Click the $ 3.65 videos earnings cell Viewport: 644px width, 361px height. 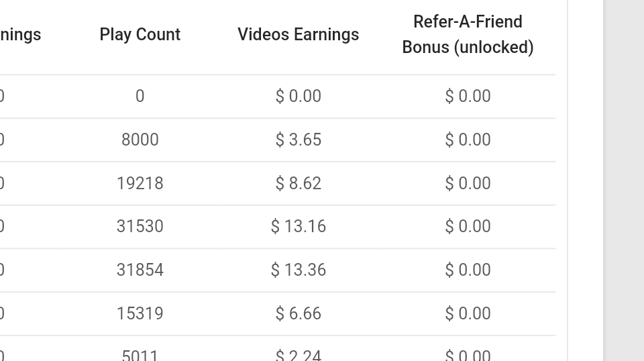pyautogui.click(x=298, y=140)
